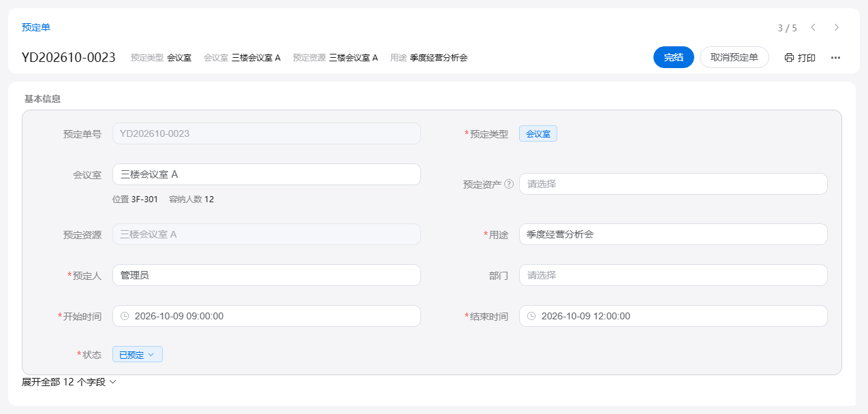Open the 状态 已预定 dropdown
Screen dimensions: 868x414
tap(138, 355)
